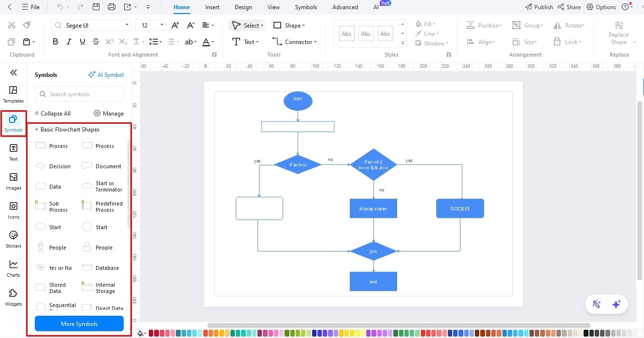Toggle bold formatting

click(55, 42)
